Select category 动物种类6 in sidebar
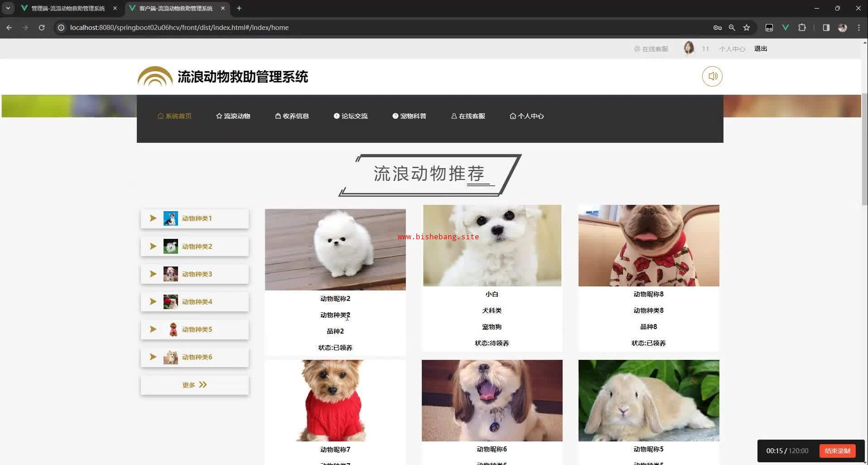The height and width of the screenshot is (465, 868). coord(195,357)
